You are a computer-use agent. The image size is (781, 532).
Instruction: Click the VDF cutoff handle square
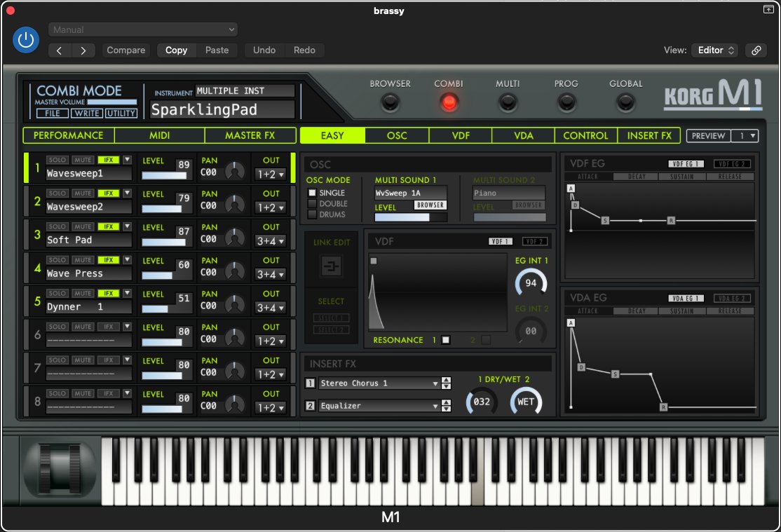[374, 261]
